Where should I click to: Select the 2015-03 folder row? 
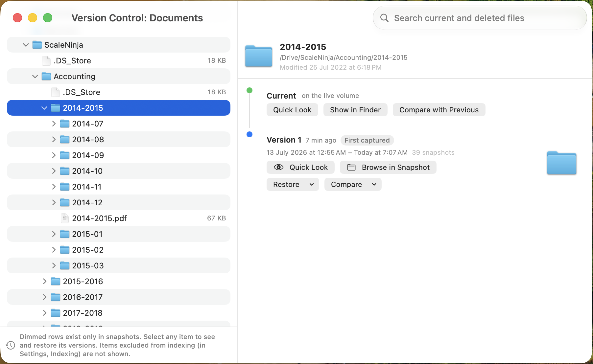(x=119, y=265)
